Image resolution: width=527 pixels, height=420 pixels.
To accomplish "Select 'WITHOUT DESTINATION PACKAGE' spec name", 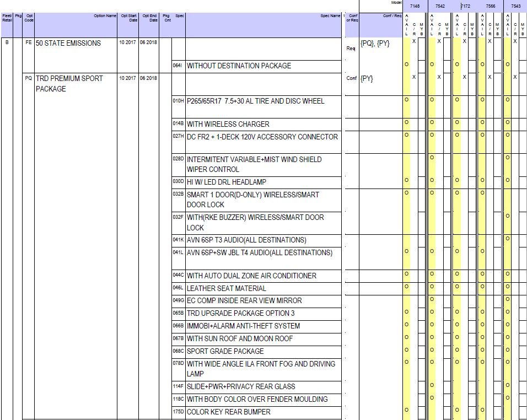I will tap(239, 66).
